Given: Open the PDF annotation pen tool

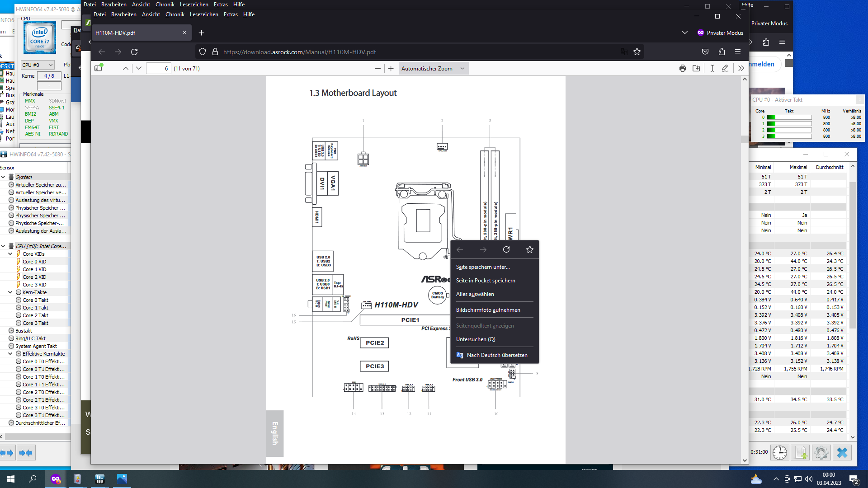Looking at the screenshot, I should [x=725, y=68].
